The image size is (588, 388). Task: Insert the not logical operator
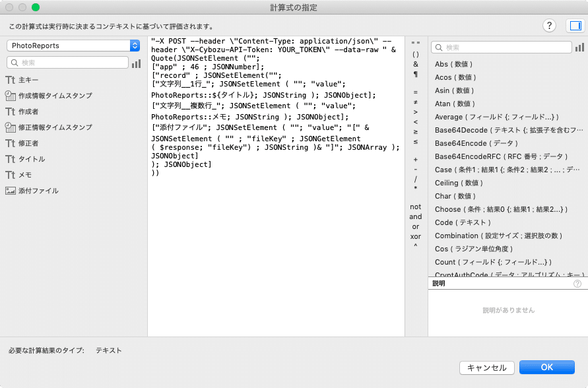point(416,207)
